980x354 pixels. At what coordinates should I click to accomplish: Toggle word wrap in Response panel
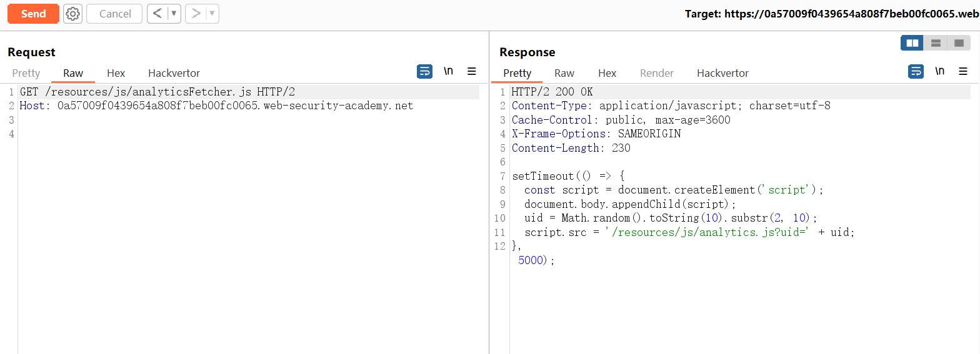pyautogui.click(x=916, y=71)
